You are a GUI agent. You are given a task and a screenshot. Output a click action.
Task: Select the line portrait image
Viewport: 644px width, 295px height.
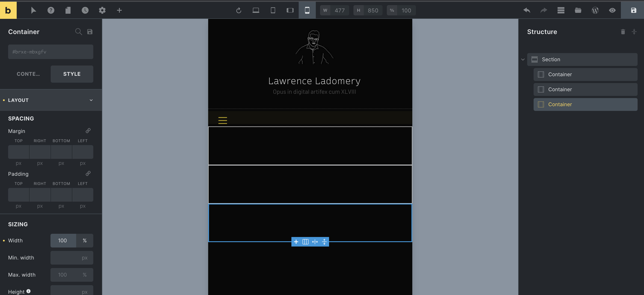(314, 47)
